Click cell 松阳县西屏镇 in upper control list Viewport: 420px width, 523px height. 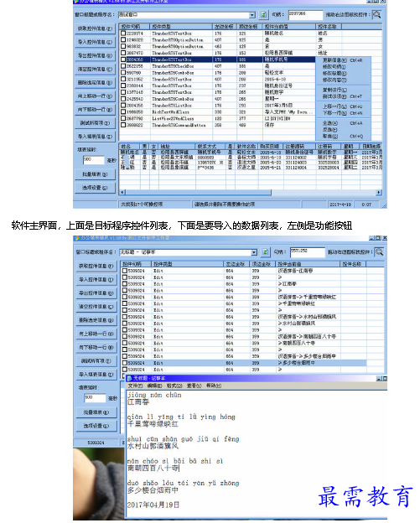coord(278,53)
